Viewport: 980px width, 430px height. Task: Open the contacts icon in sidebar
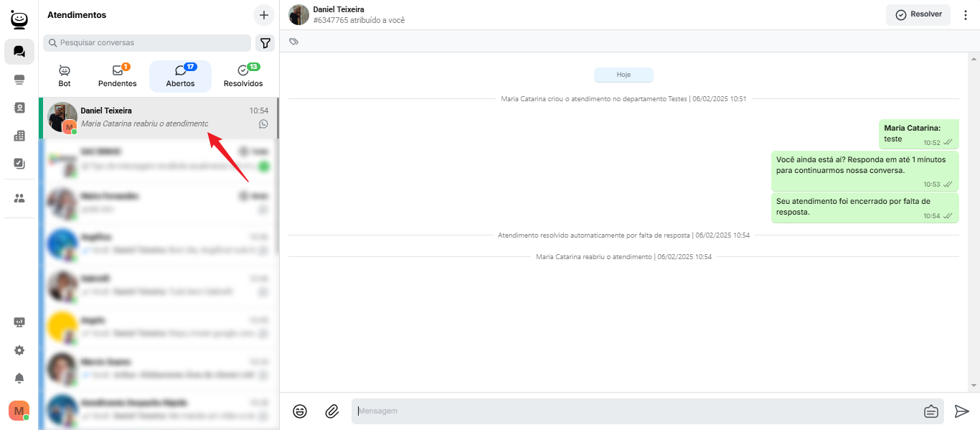coord(19,108)
